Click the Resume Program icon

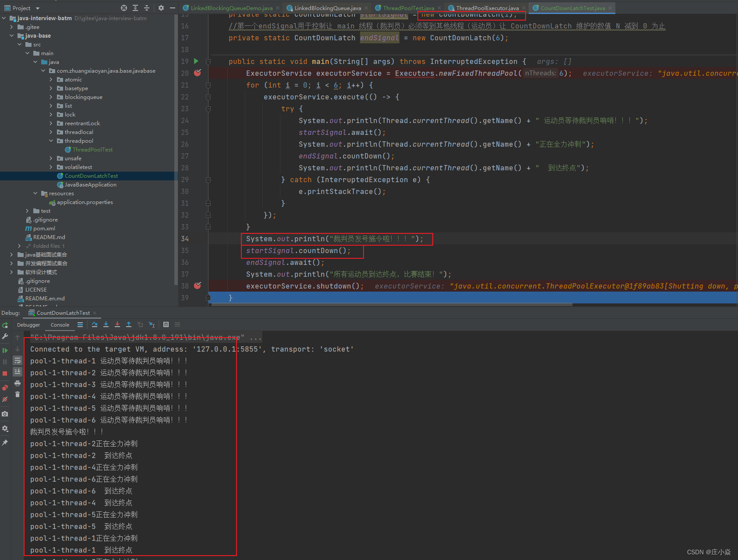tap(5, 350)
